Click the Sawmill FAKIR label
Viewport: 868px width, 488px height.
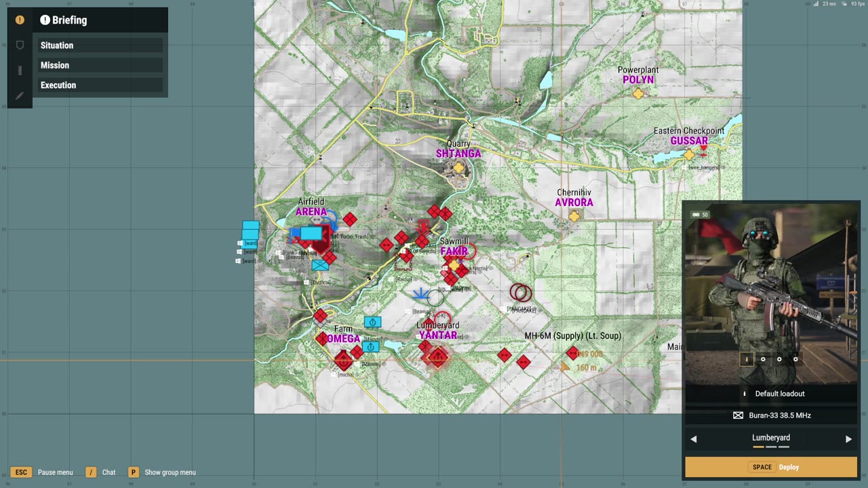click(x=454, y=247)
